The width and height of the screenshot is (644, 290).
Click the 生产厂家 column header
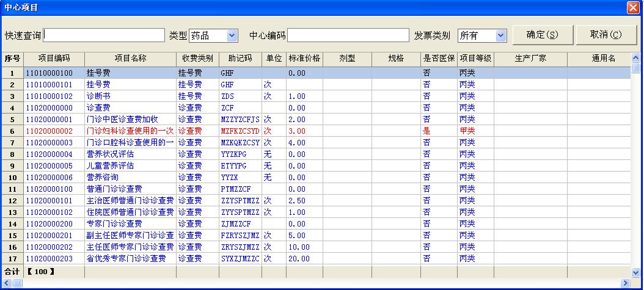[530, 59]
